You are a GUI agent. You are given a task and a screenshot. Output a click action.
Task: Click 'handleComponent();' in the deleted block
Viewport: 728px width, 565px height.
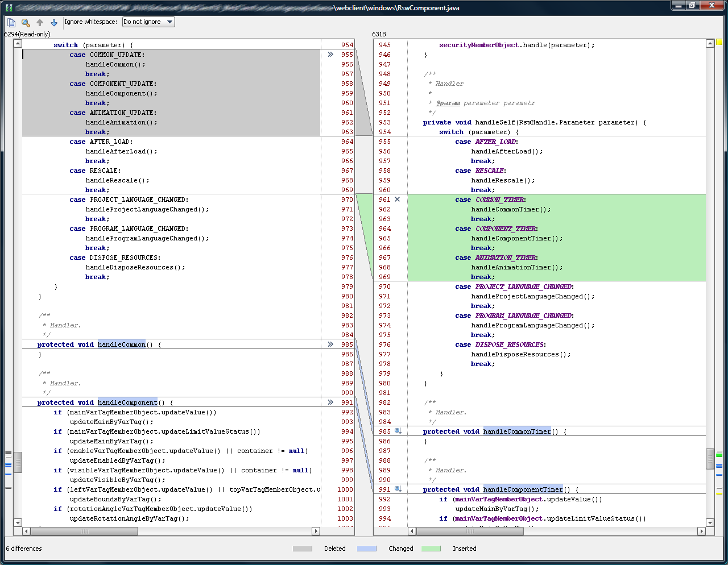coord(121,93)
